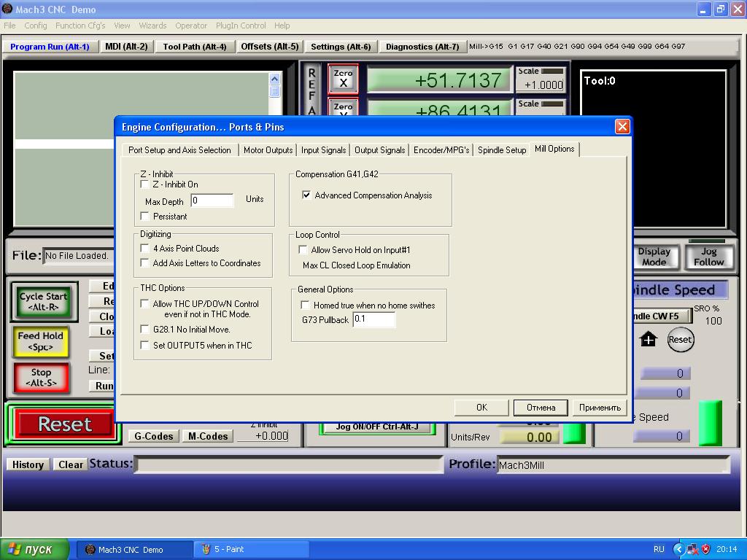This screenshot has height=560, width=747.
Task: Open the Encoder/MPG's tab
Action: coord(441,150)
